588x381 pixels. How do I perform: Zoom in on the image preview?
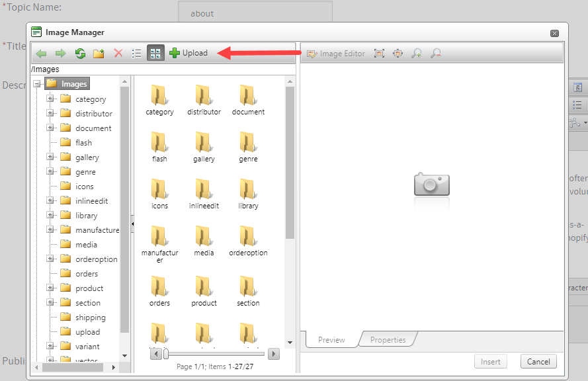pos(417,53)
